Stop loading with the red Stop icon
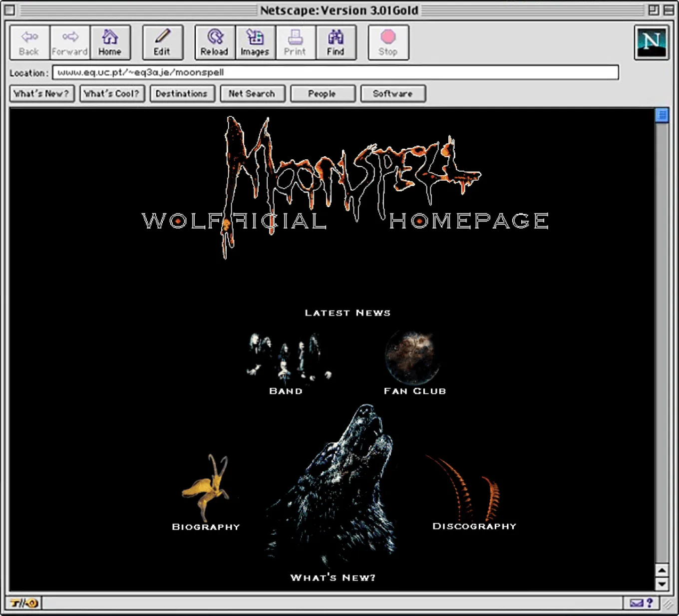Viewport: 679px width, 616px height. coord(388,43)
